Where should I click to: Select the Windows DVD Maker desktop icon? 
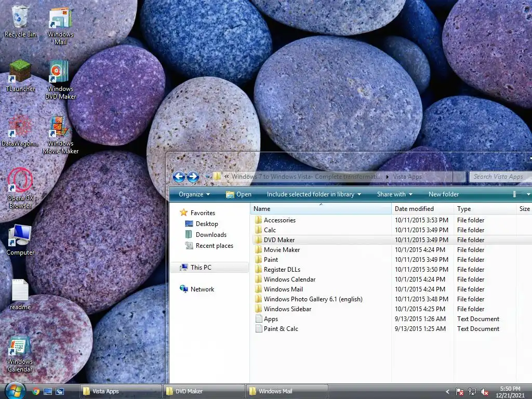point(60,79)
